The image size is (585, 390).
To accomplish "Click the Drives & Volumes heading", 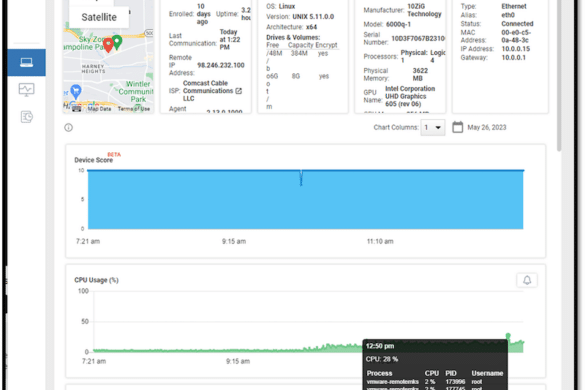I will point(293,37).
